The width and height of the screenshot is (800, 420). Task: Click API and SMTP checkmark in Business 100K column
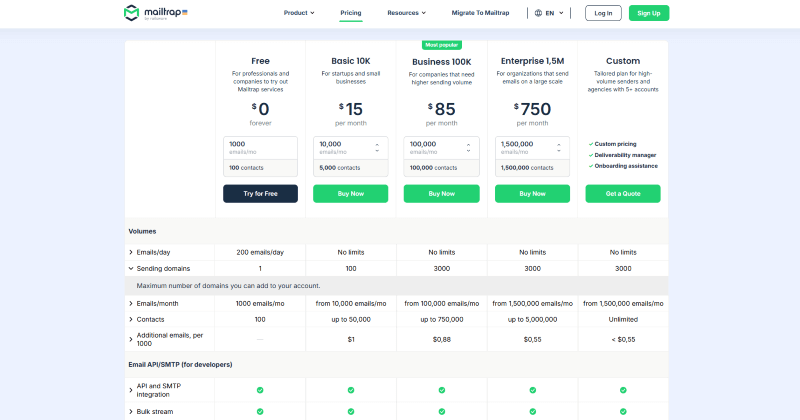click(442, 390)
